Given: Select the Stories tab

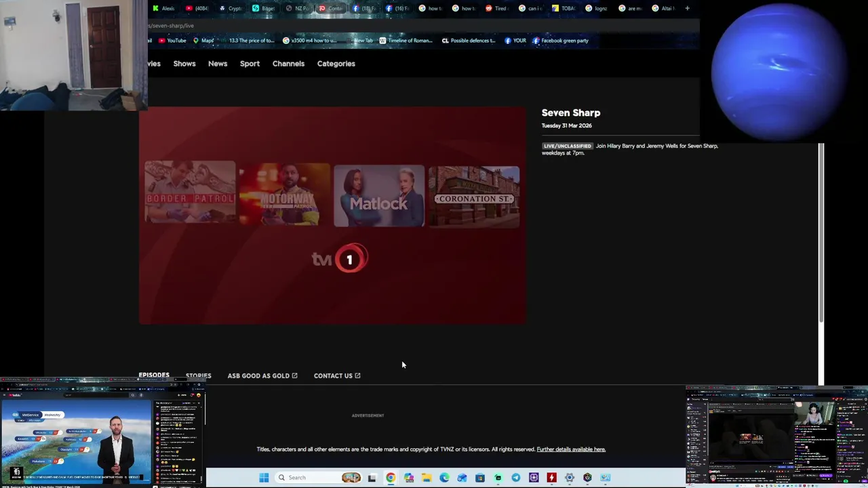Looking at the screenshot, I should [x=199, y=375].
